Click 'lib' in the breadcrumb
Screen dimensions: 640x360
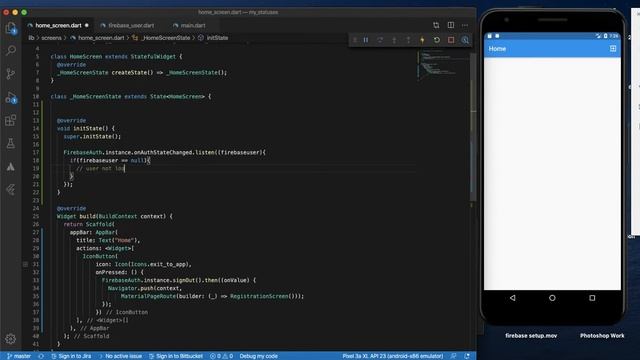click(31, 38)
